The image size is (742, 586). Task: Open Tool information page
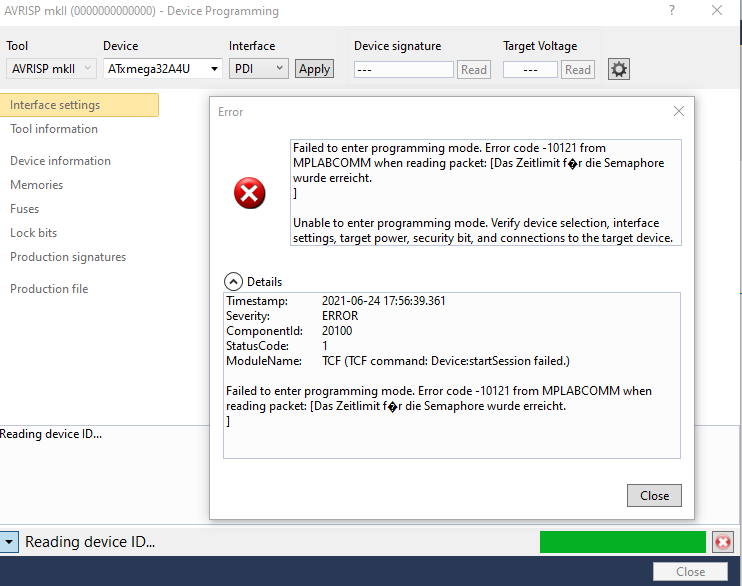pos(54,129)
